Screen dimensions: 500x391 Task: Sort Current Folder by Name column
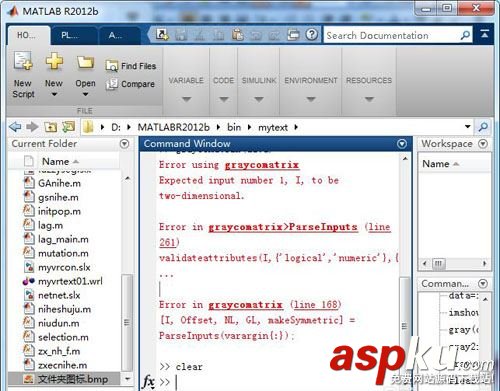tap(60, 161)
